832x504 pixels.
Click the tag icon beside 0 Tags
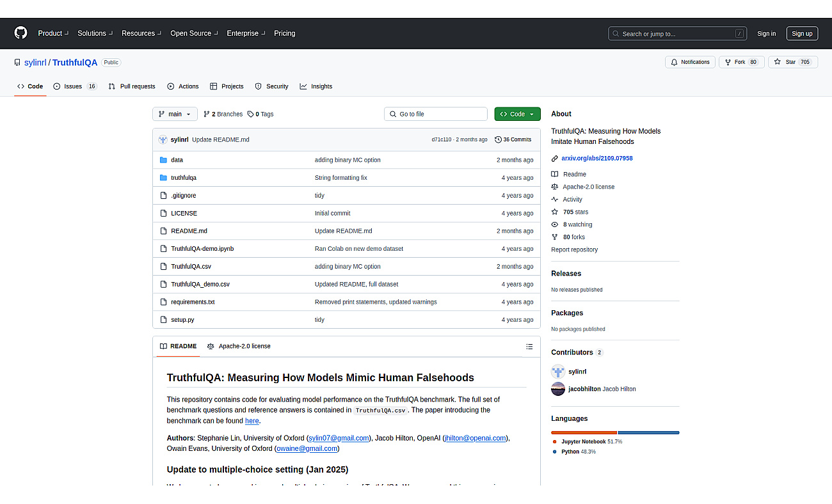250,114
